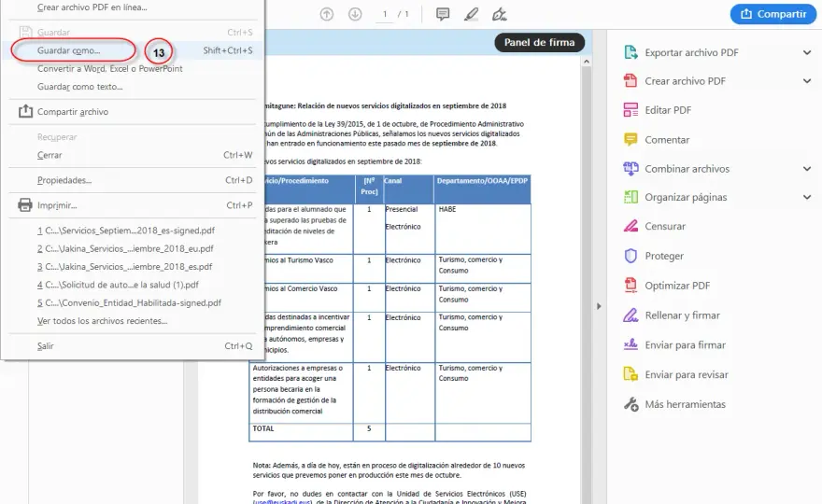Click the TOTAL row label in table
This screenshot has width=822, height=504.
point(263,428)
